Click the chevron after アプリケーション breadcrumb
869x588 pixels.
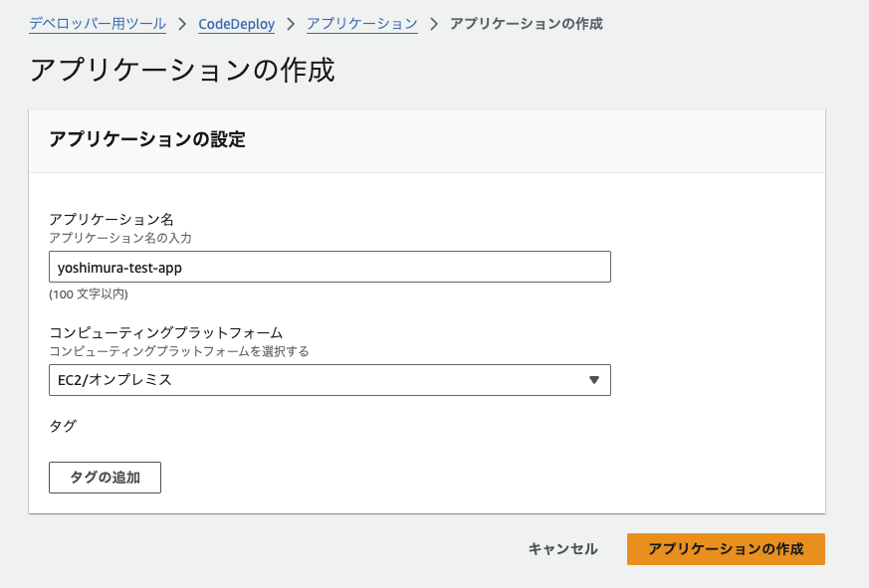click(x=434, y=25)
